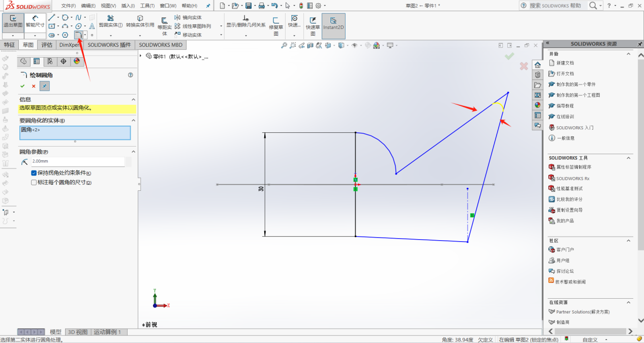Image resolution: width=644 pixels, height=343 pixels.
Task: Expand the 零件1 flyout tree
Action: pos(141,56)
